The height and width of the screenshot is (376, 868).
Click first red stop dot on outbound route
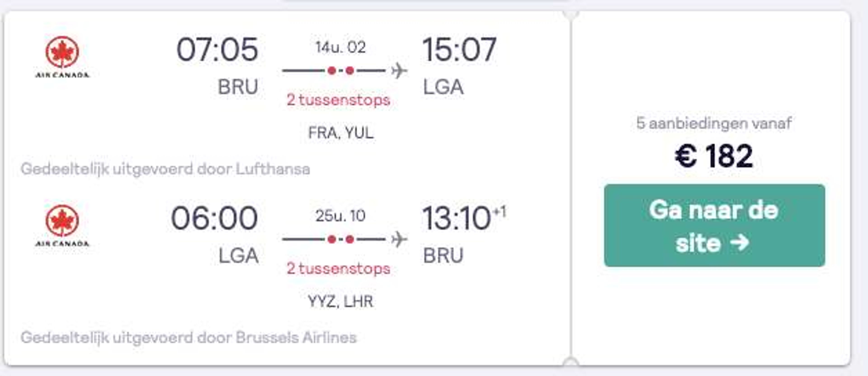[x=332, y=70]
